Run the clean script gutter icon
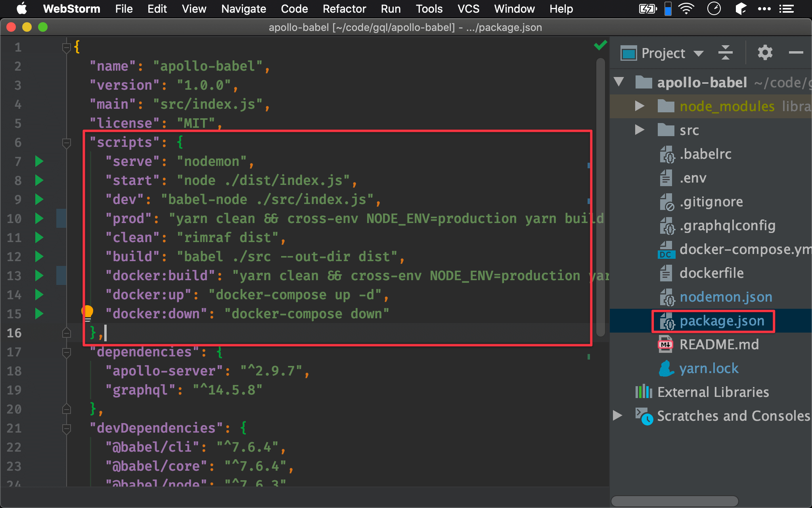The height and width of the screenshot is (508, 812). [39, 237]
